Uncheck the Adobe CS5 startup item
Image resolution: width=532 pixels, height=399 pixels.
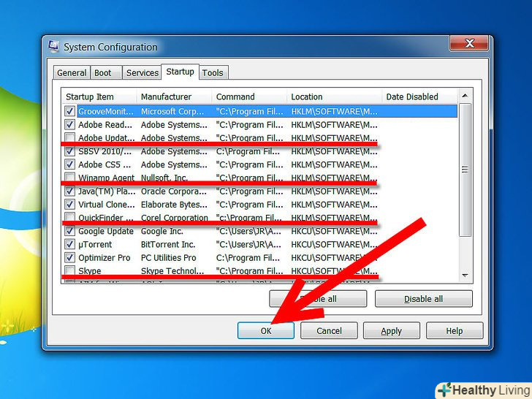69,164
